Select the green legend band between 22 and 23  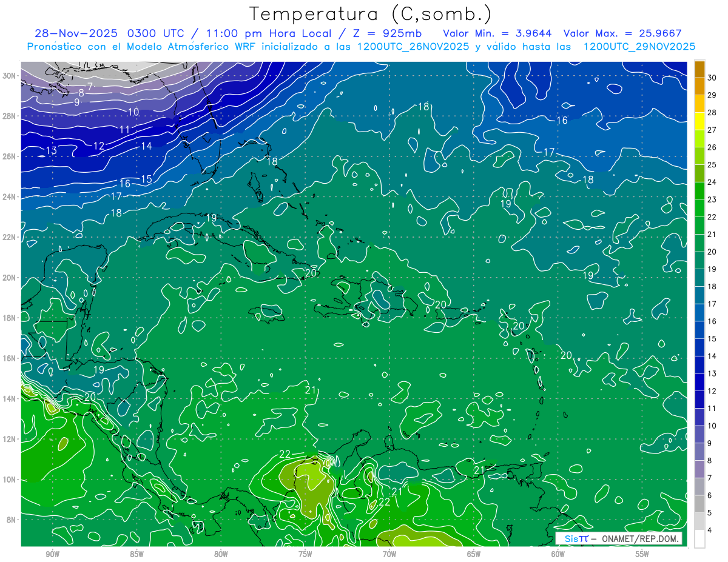[699, 209]
